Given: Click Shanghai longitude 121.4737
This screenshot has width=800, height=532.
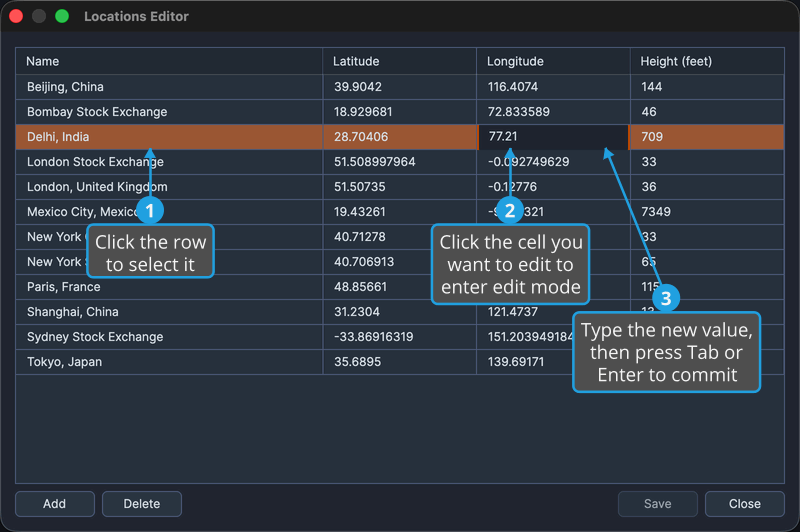Looking at the screenshot, I should (554, 312).
